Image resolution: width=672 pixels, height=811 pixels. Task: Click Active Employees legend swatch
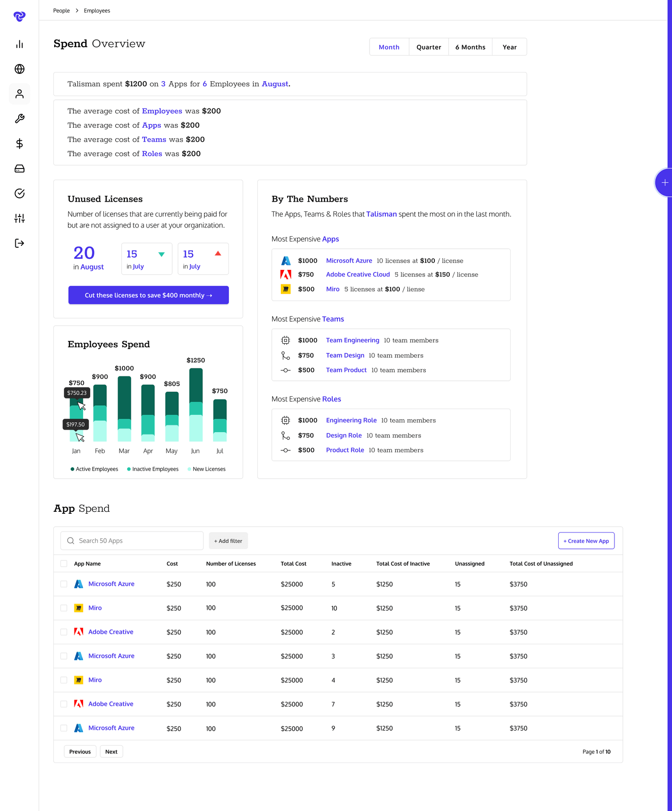tap(72, 469)
